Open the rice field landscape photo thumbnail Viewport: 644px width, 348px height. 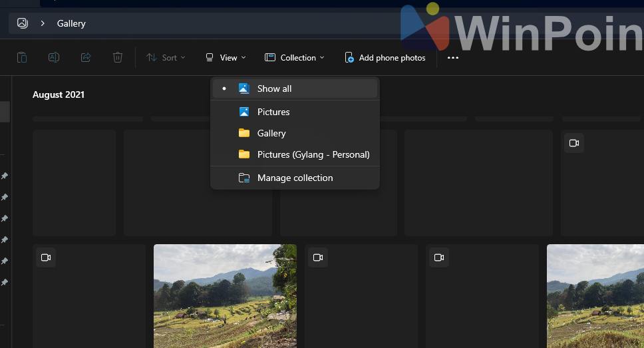(225, 296)
